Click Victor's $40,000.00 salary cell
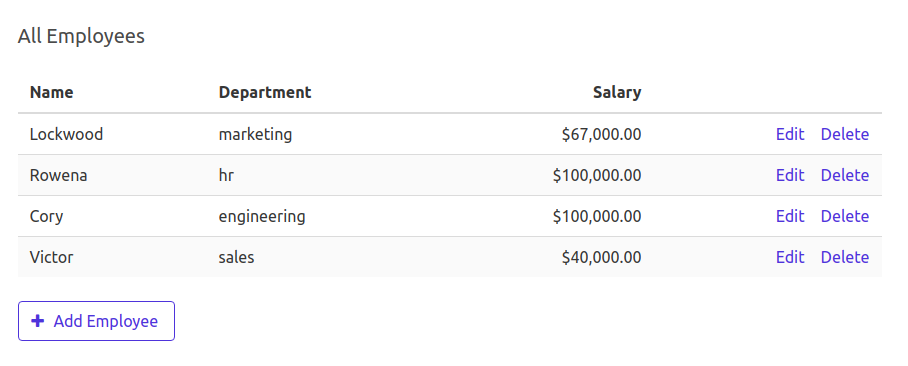 pyautogui.click(x=602, y=257)
